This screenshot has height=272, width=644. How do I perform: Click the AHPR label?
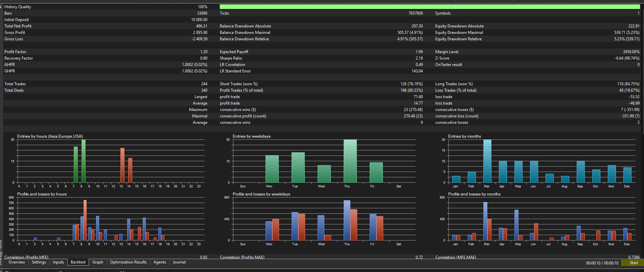10,65
